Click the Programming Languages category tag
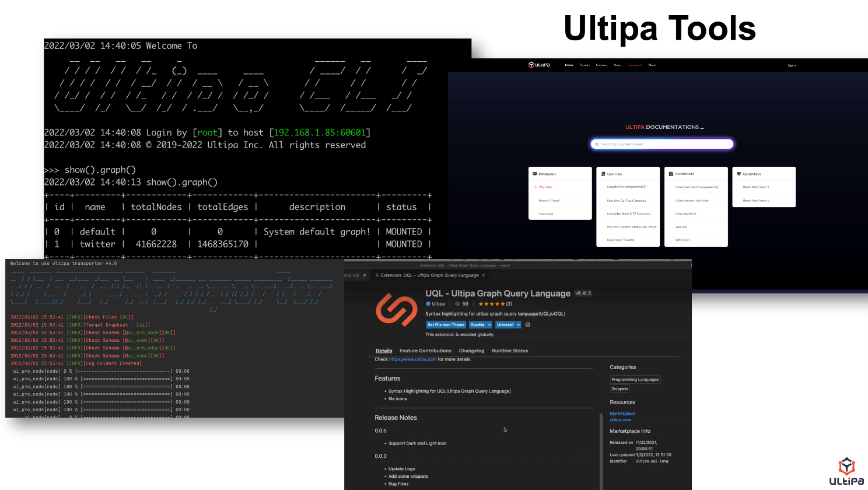868x490 pixels. coord(635,380)
